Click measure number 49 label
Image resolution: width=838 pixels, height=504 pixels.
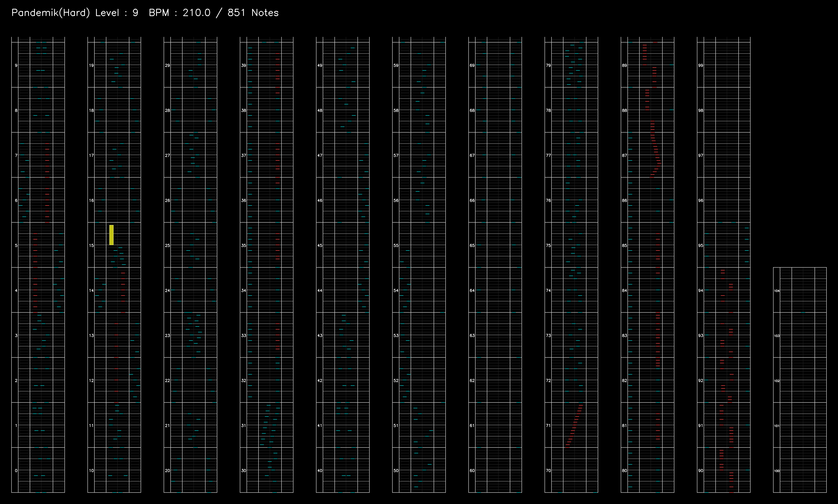tap(320, 66)
